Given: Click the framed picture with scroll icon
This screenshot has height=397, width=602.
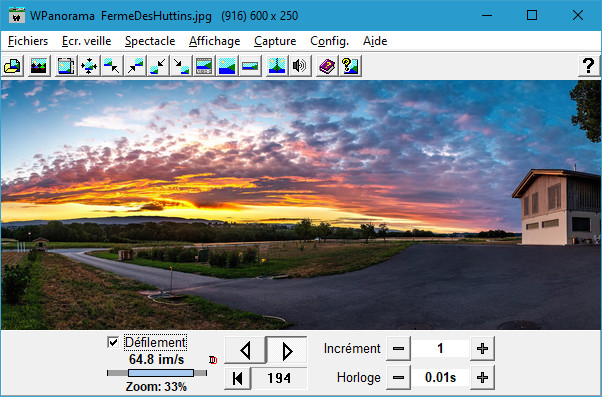Looking at the screenshot, I should coord(66,66).
